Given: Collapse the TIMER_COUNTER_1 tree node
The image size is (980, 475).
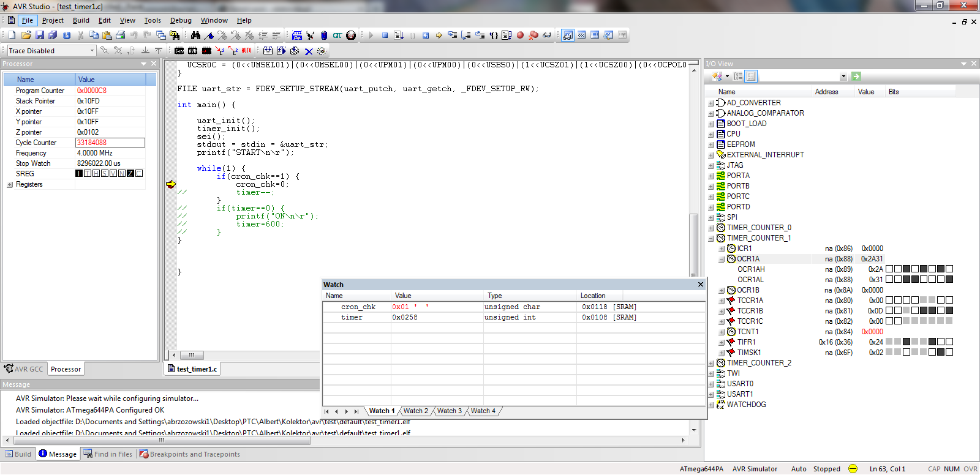Looking at the screenshot, I should click(x=711, y=238).
